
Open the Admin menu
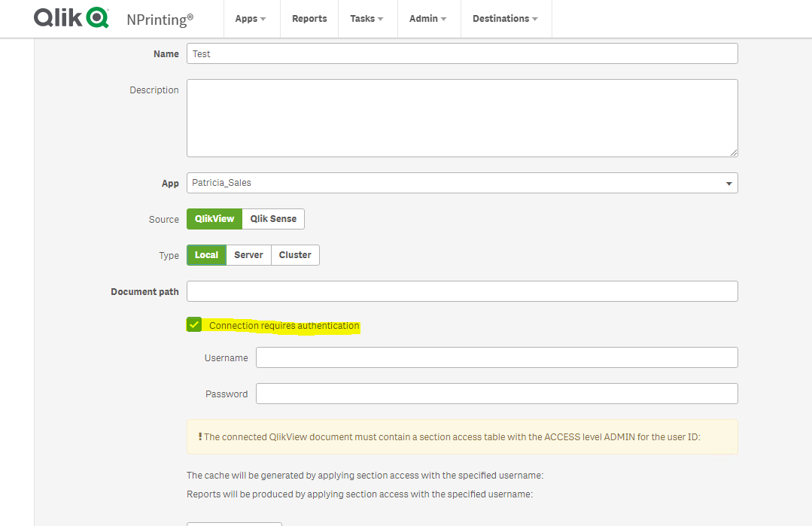429,19
